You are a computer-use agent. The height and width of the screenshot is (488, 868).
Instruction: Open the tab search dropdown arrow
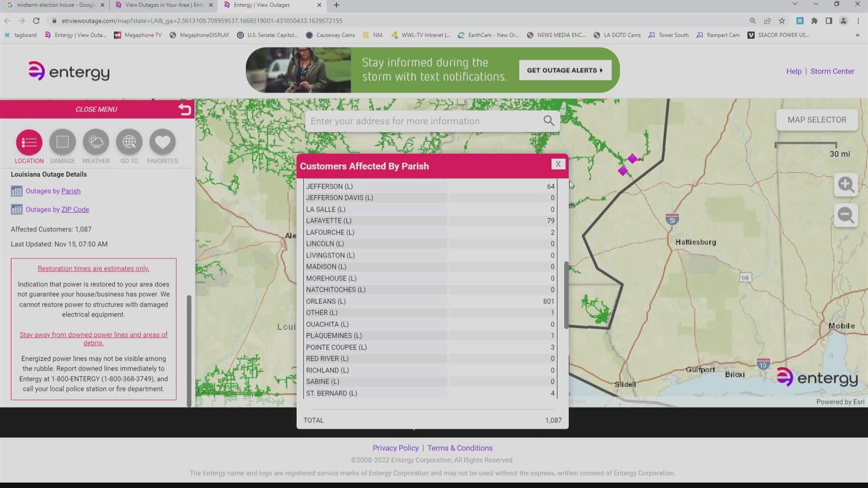[795, 4]
